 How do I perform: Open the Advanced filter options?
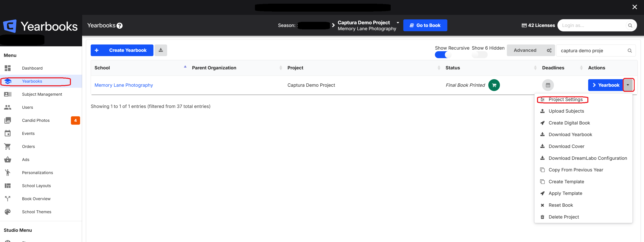tap(531, 50)
